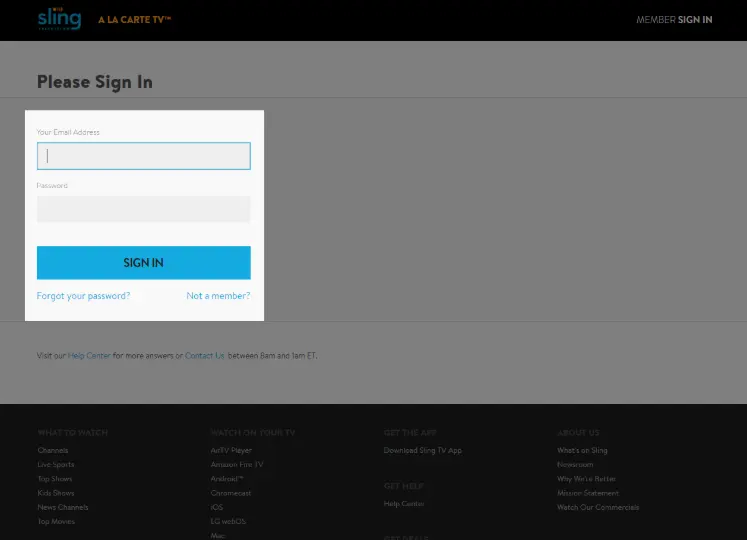Click the Sling logo in the header

point(60,19)
